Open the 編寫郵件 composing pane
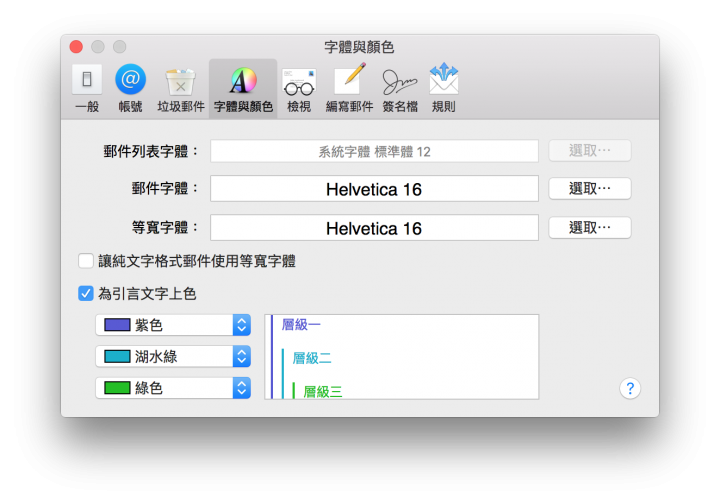The height and width of the screenshot is (504, 720). tap(349, 89)
